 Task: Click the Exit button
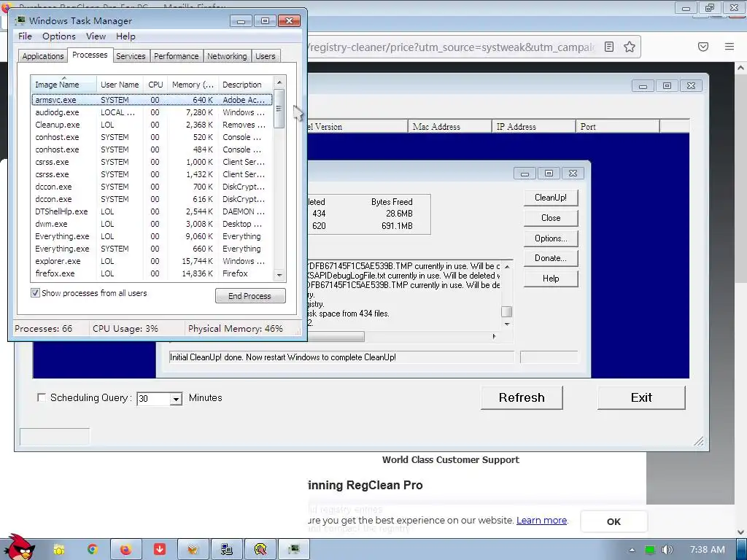641,397
